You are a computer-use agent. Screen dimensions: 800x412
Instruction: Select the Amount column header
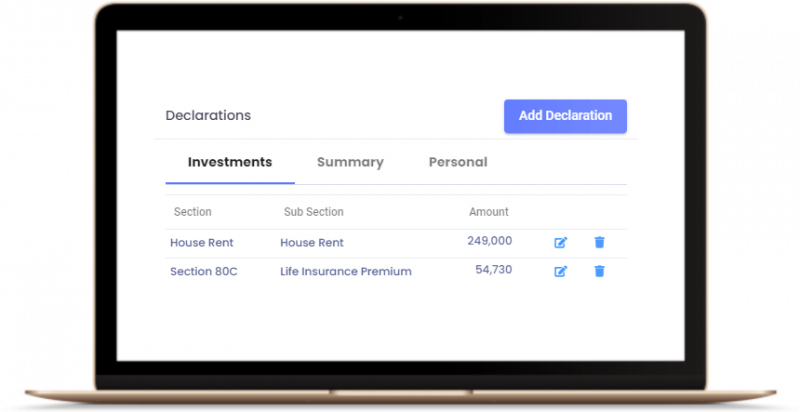pyautogui.click(x=488, y=212)
